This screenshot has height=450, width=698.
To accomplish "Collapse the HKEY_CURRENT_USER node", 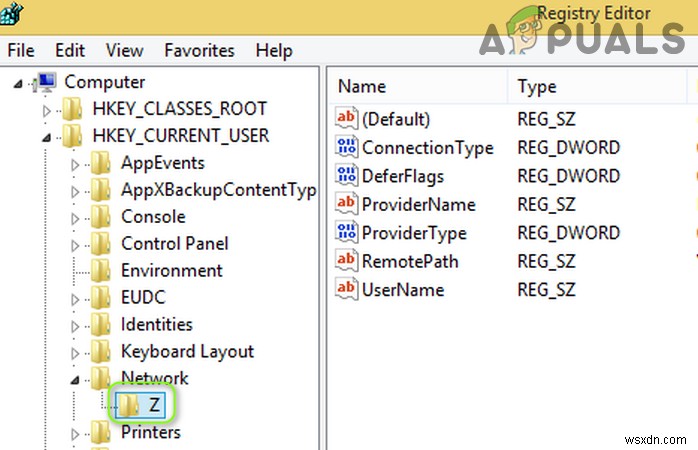I will tap(46, 137).
